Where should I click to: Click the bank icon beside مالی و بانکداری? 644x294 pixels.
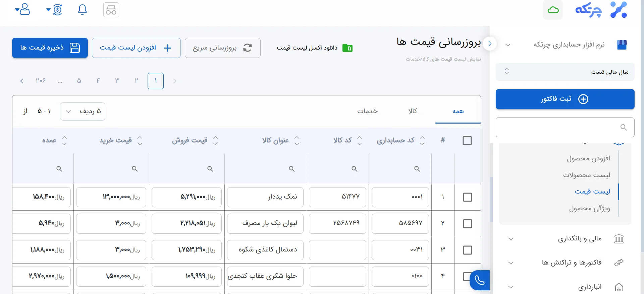tap(619, 239)
